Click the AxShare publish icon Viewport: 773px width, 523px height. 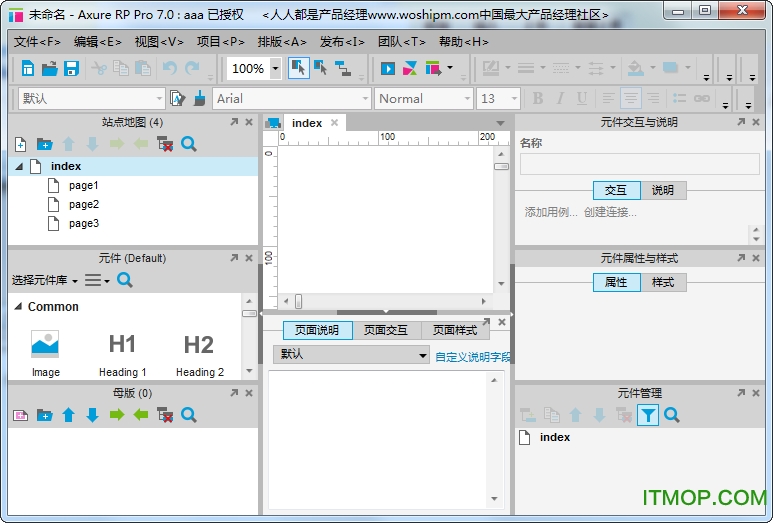(x=410, y=68)
